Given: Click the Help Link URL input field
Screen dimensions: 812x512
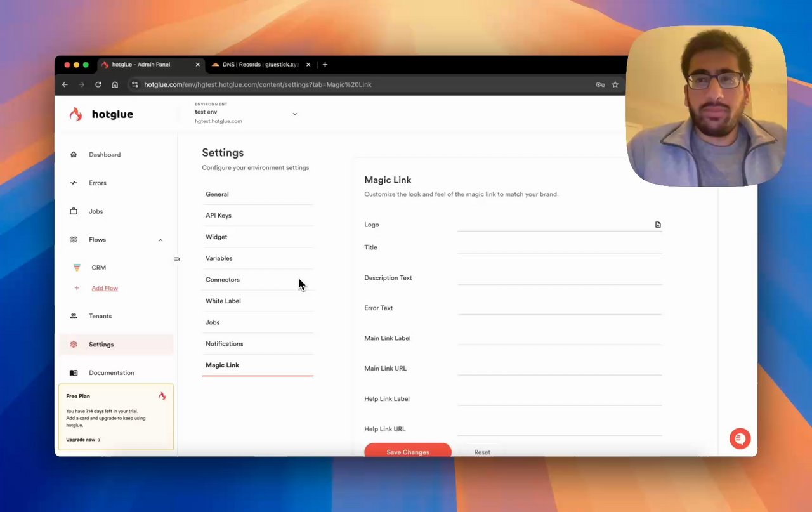Looking at the screenshot, I should point(560,429).
